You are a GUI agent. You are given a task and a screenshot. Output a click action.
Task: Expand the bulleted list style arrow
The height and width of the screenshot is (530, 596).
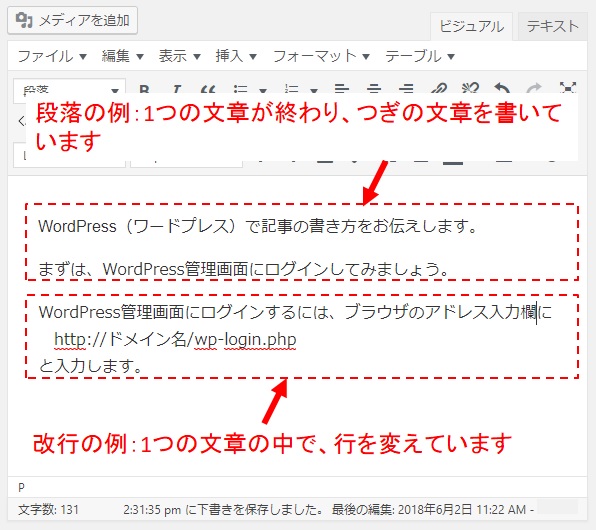pos(263,90)
